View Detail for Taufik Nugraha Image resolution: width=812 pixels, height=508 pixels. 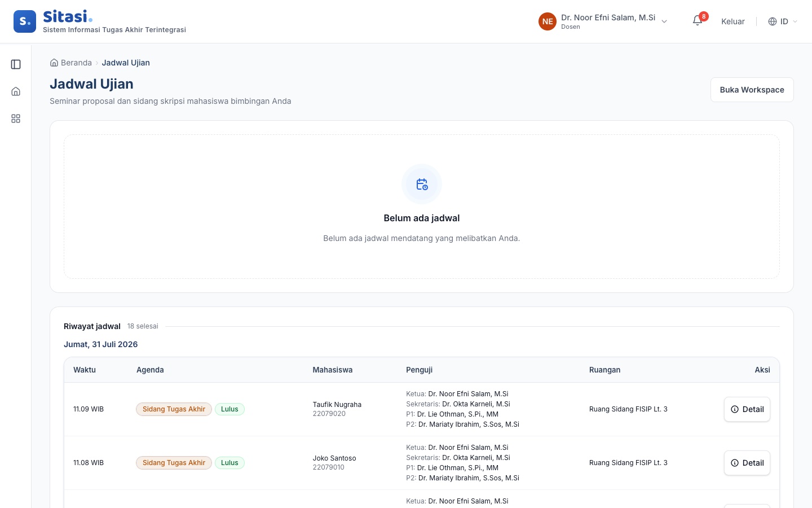click(x=747, y=409)
